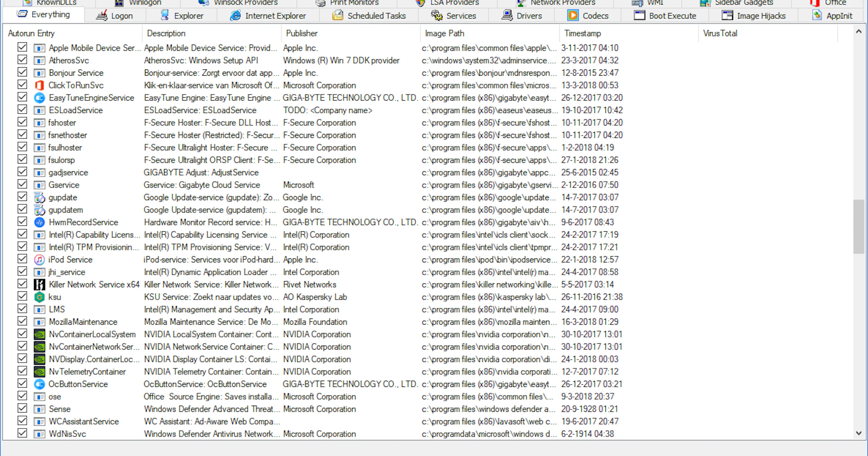Disable the ESLoadService entry checkbox

[x=22, y=110]
